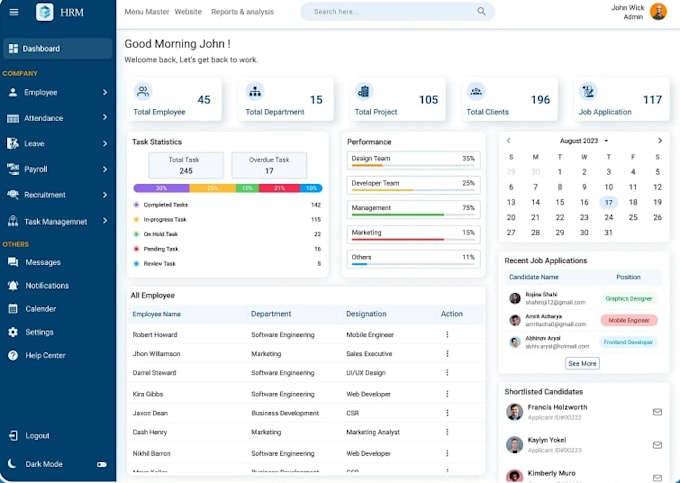This screenshot has height=483, width=680.
Task: Open the Menu Master menu
Action: pyautogui.click(x=147, y=12)
